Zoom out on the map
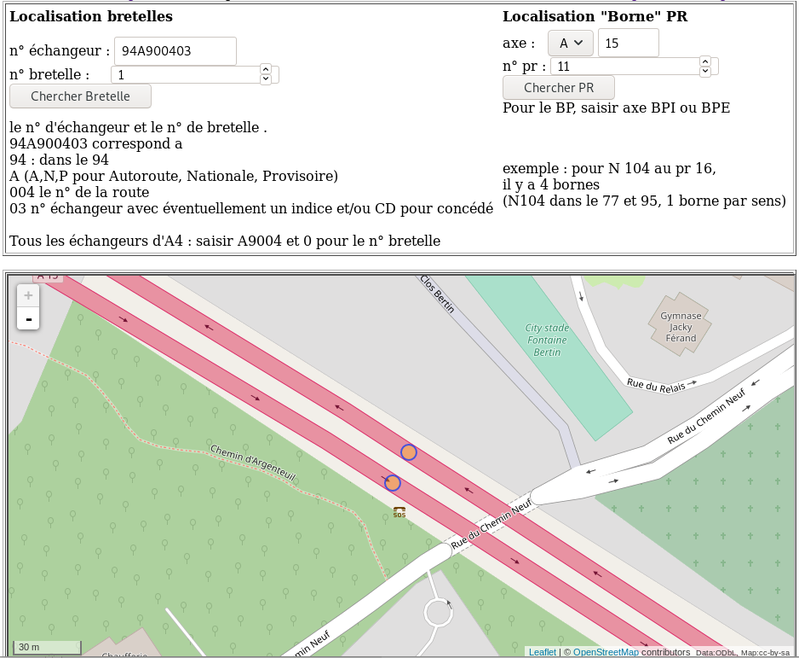The width and height of the screenshot is (799, 658). 28,319
